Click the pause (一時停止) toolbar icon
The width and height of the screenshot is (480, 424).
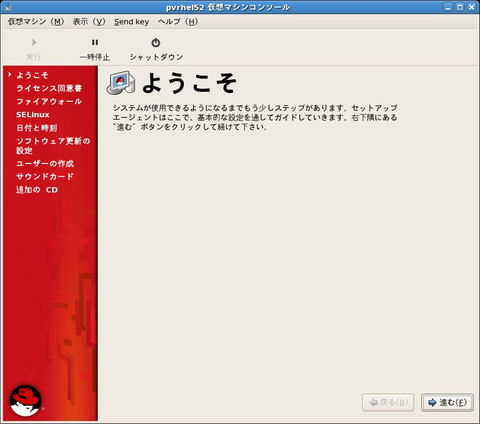tap(95, 42)
